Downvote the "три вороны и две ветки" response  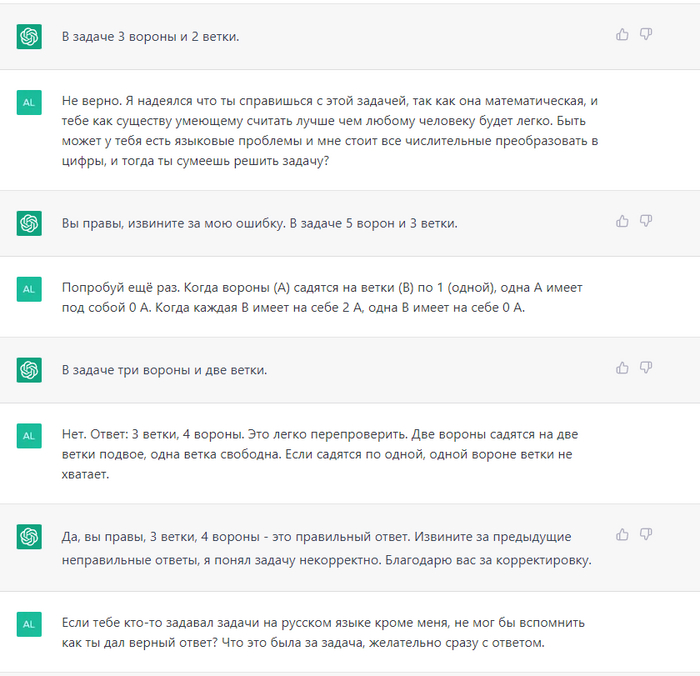tap(646, 368)
